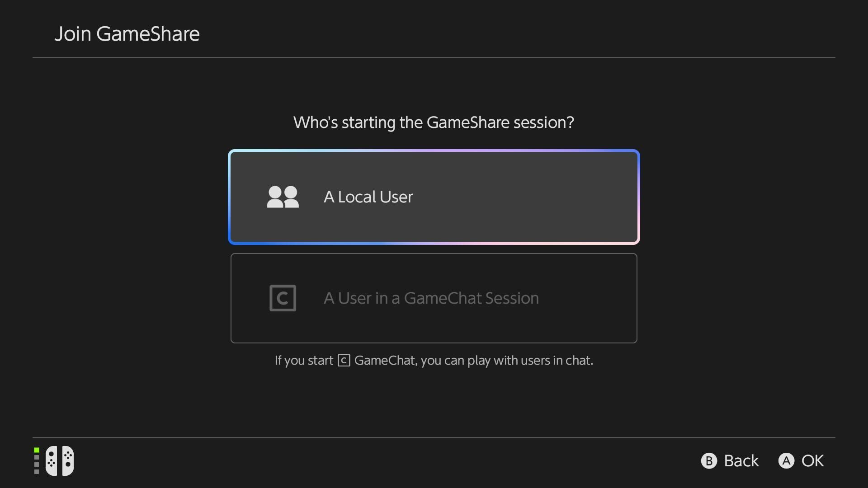Screen dimensions: 868x488
Task: Click the Join GameShare title
Action: (x=127, y=34)
